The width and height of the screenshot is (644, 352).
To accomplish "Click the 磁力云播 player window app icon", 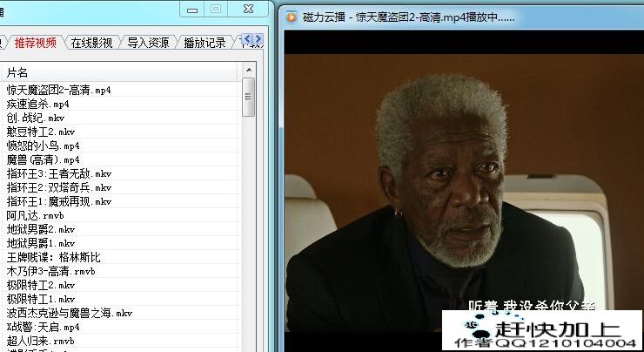I will coord(292,17).
